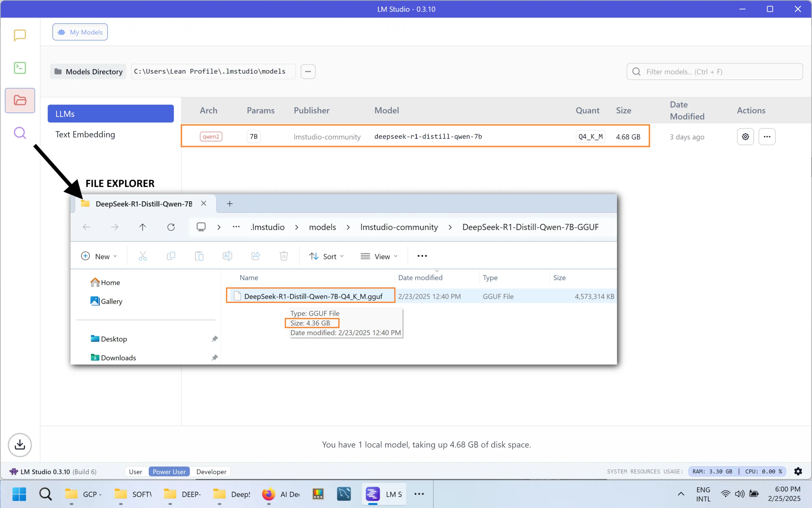Open the Discover search icon in sidebar
812x508 pixels.
(x=20, y=133)
